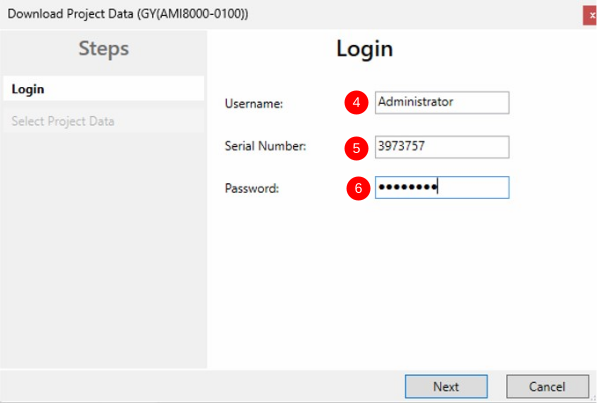Click the Steps sidebar heading
Viewport: 600px width, 405px height.
[103, 49]
